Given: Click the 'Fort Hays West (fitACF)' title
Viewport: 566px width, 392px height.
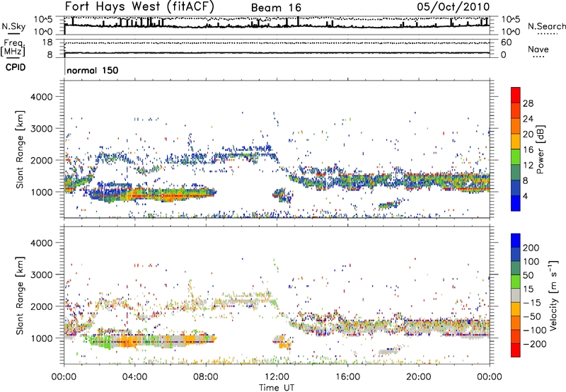Looking at the screenshot, I should 139,6.
